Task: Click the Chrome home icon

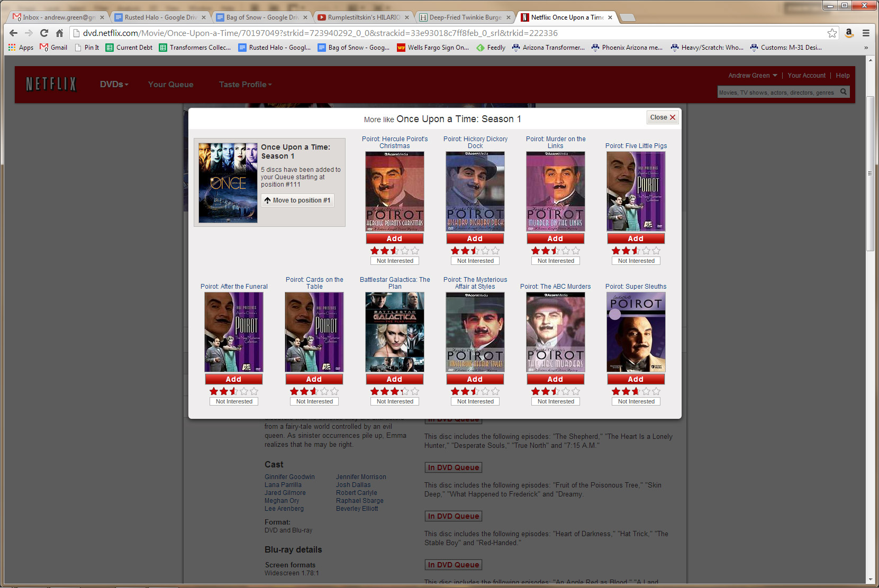Action: tap(59, 33)
